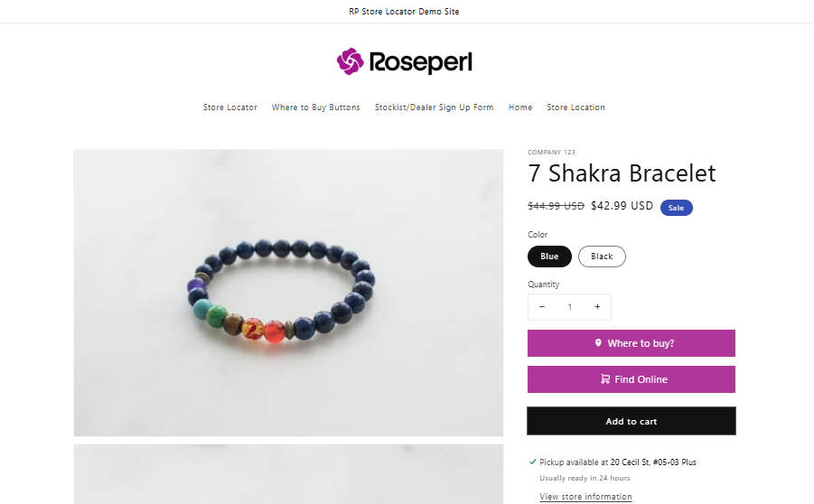Click the quantity number input field
814x504 pixels.
click(569, 307)
